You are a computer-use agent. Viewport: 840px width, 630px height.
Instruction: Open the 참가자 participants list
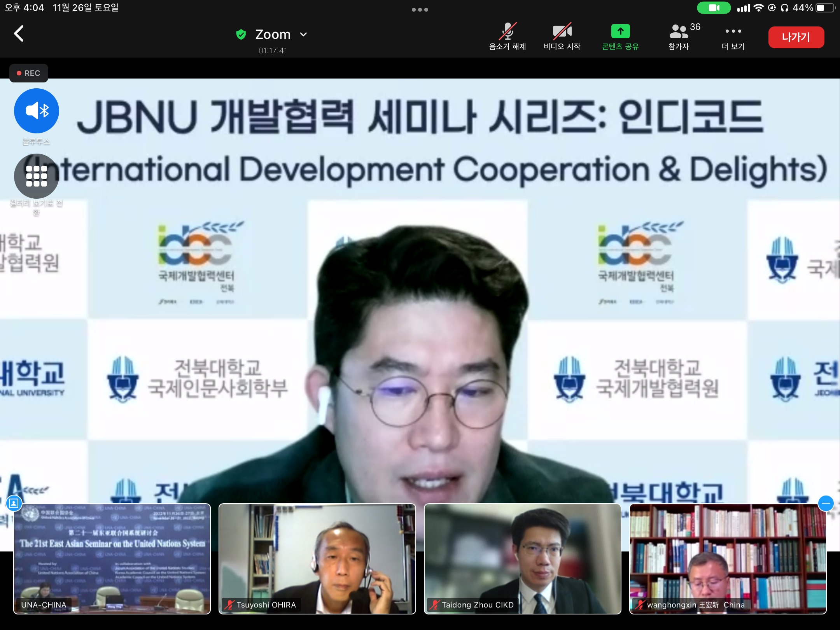point(679,36)
